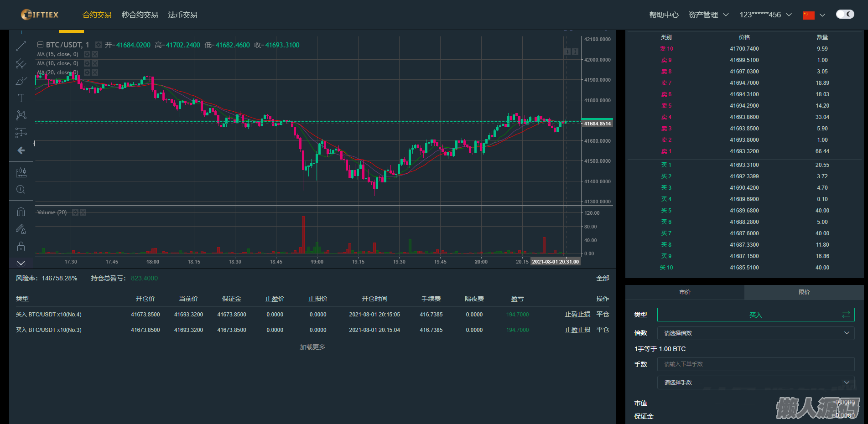Viewport: 868px width, 424px height.
Task: Select the brush drawing tool
Action: tap(21, 81)
